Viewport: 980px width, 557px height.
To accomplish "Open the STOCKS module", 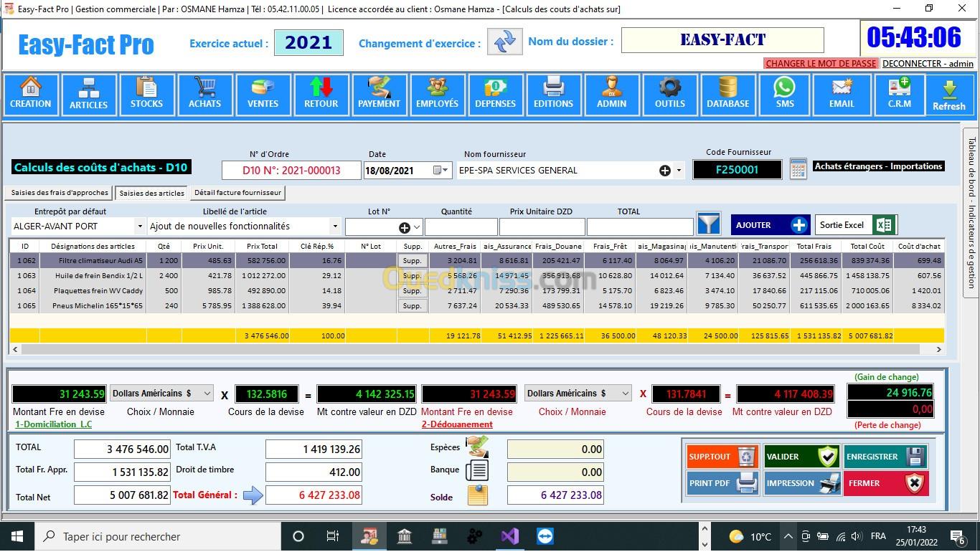I will click(x=146, y=95).
